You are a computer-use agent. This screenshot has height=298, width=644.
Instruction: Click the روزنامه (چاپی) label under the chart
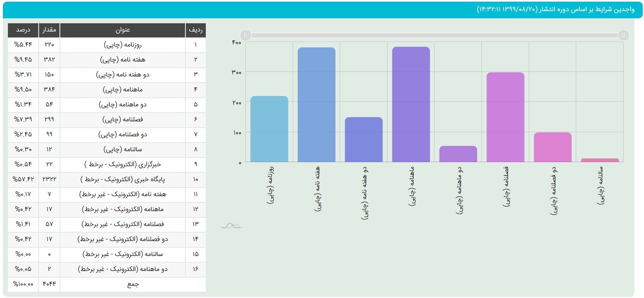[x=271, y=185]
